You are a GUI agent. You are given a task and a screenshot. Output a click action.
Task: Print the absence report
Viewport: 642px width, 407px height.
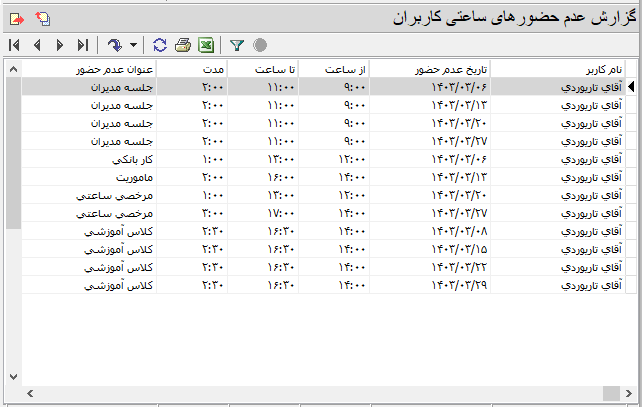pyautogui.click(x=183, y=45)
